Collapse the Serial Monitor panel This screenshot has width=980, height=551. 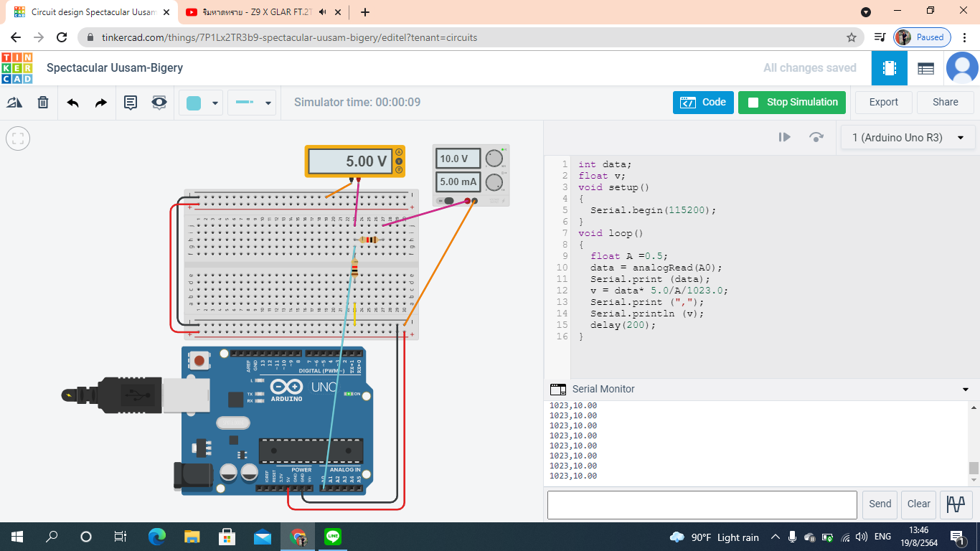(965, 390)
